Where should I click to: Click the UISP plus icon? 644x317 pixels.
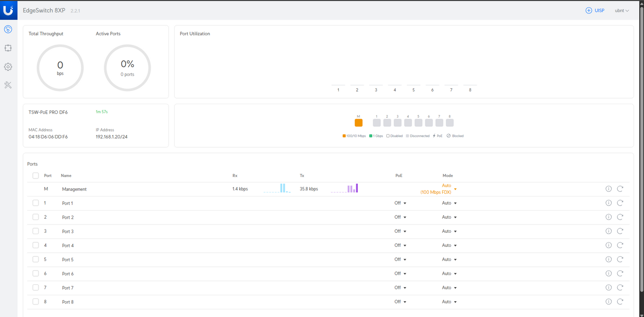(589, 10)
